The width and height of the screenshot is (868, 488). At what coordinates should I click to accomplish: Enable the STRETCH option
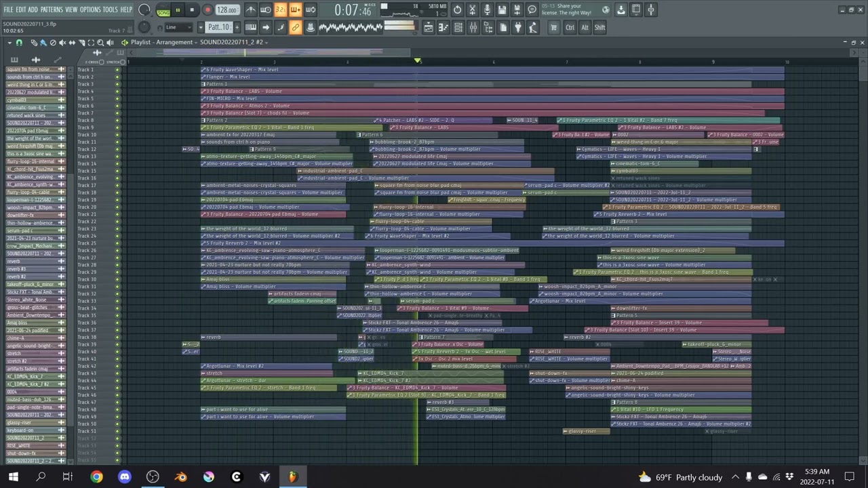click(x=123, y=62)
